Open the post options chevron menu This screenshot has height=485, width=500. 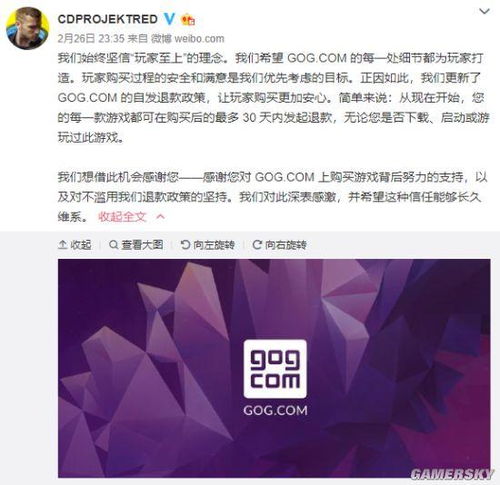coord(484,11)
